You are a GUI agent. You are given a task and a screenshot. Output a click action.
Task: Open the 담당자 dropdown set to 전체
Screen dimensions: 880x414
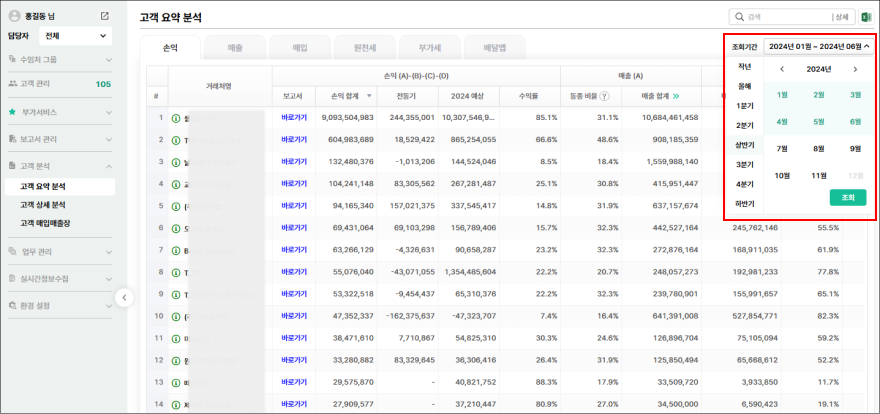point(75,36)
